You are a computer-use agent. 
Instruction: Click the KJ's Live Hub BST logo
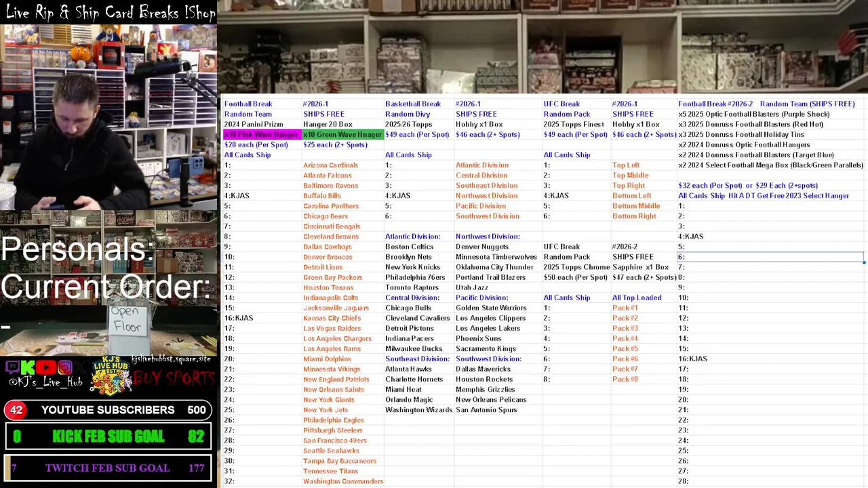111,376
